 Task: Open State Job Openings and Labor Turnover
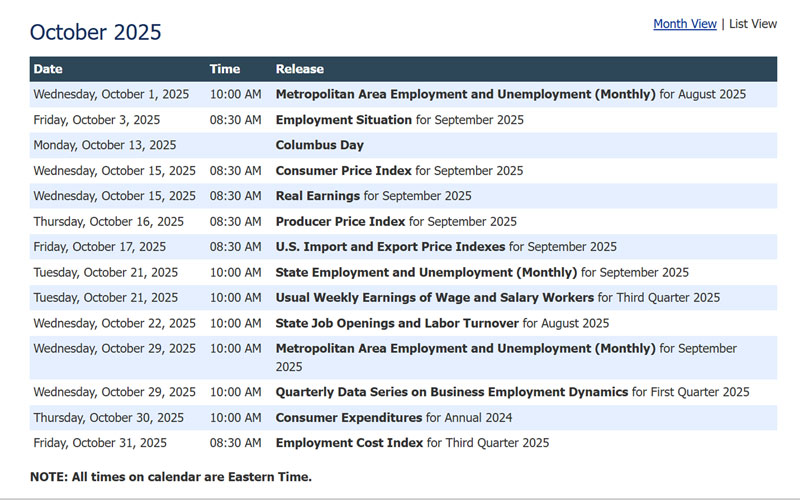pos(397,323)
